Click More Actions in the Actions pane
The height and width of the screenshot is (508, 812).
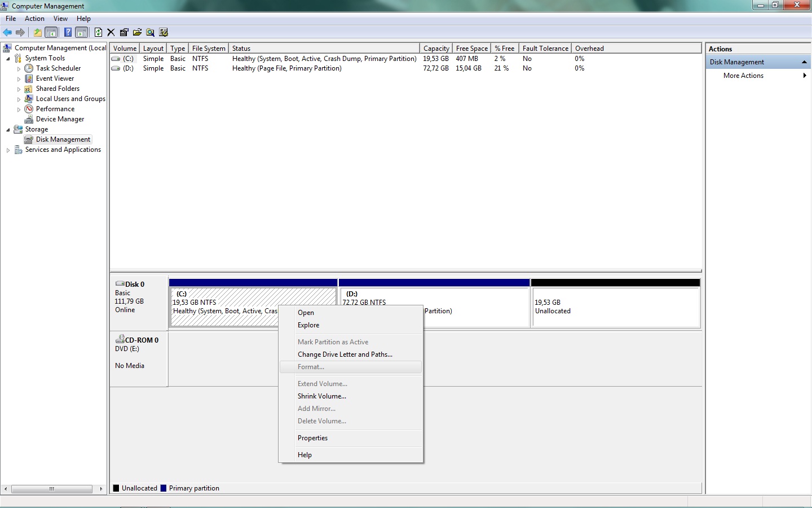pyautogui.click(x=743, y=76)
